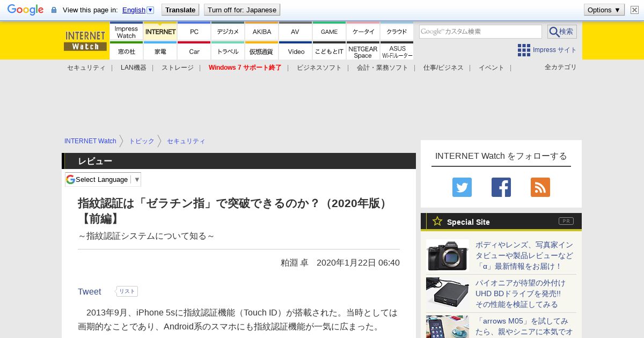Open the Select Language dropdown
644x338 pixels.
click(103, 180)
